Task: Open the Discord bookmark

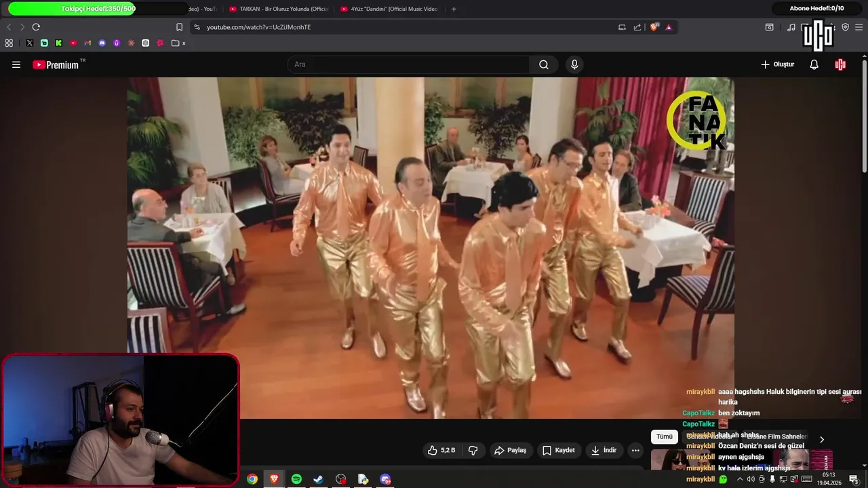Action: (102, 43)
